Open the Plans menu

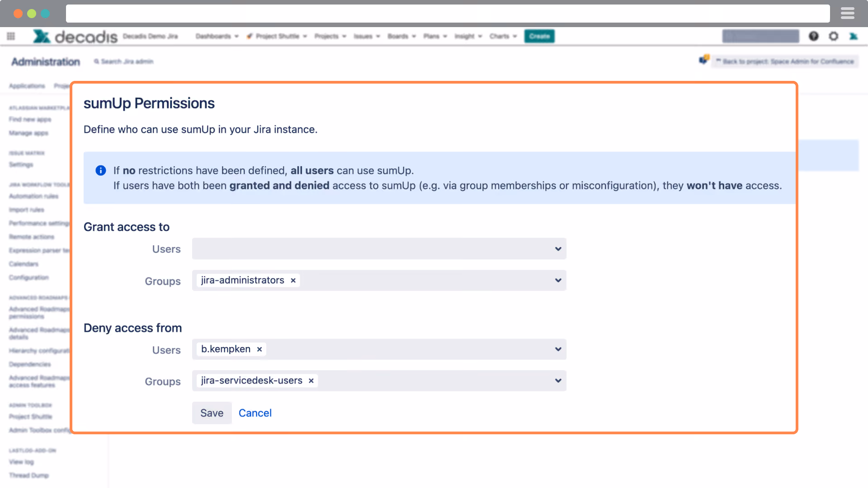[435, 36]
